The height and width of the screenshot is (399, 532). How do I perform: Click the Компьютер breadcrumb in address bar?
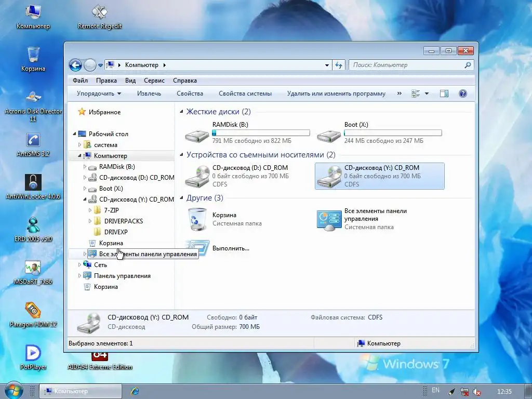[x=142, y=65]
